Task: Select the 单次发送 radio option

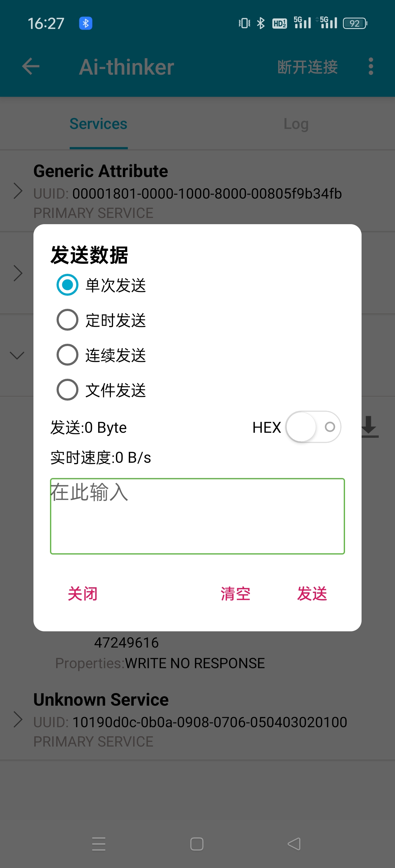Action: 101,285
